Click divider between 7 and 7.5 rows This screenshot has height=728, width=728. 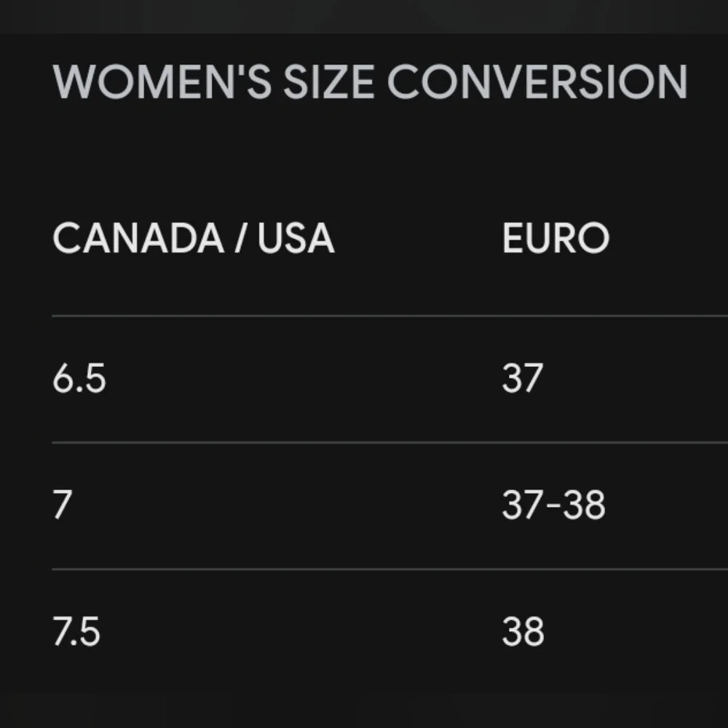390,569
